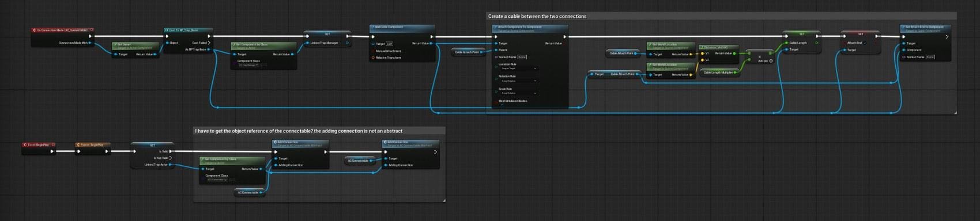Click the On Connection Made event node title
The image size is (980, 221).
coord(62,30)
